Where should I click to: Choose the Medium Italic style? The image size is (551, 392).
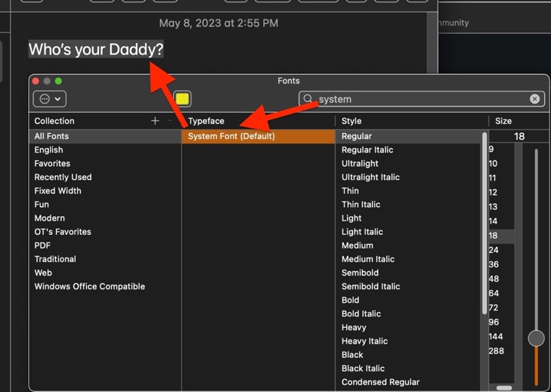408,260
